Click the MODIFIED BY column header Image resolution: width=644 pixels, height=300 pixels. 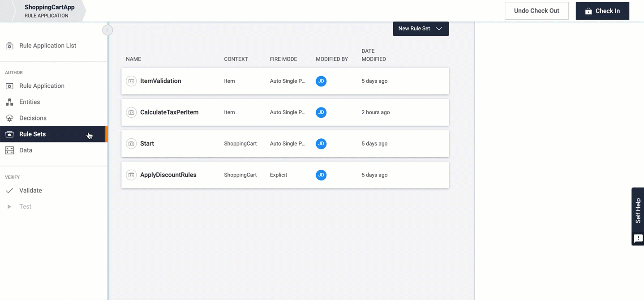(332, 59)
